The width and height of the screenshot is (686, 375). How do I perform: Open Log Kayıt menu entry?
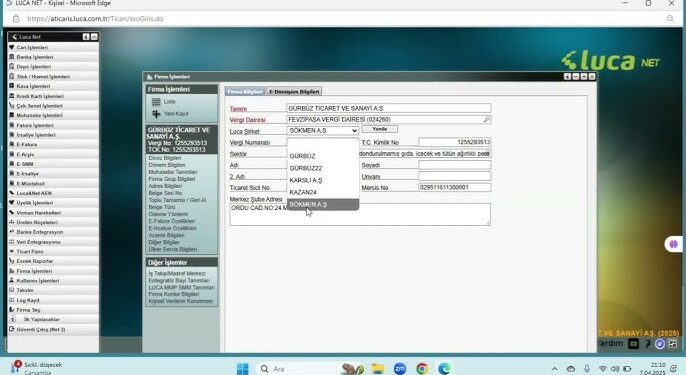53,300
